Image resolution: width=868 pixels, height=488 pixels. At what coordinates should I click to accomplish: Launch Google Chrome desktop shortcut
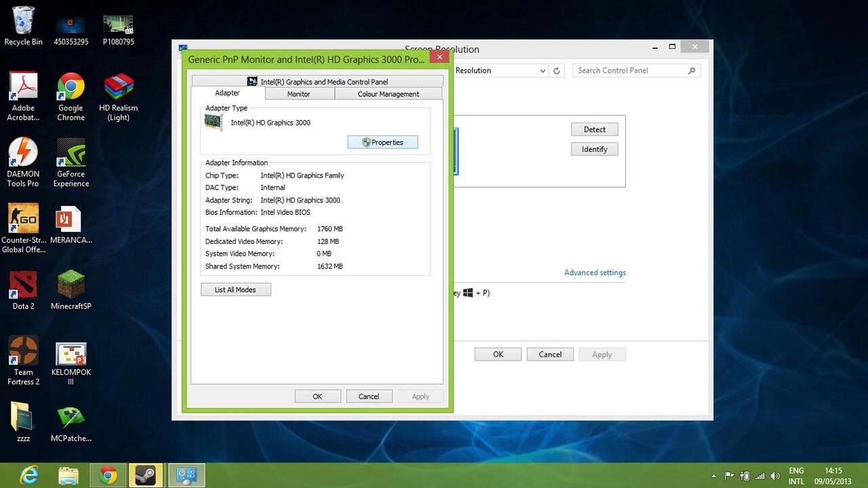[x=71, y=96]
